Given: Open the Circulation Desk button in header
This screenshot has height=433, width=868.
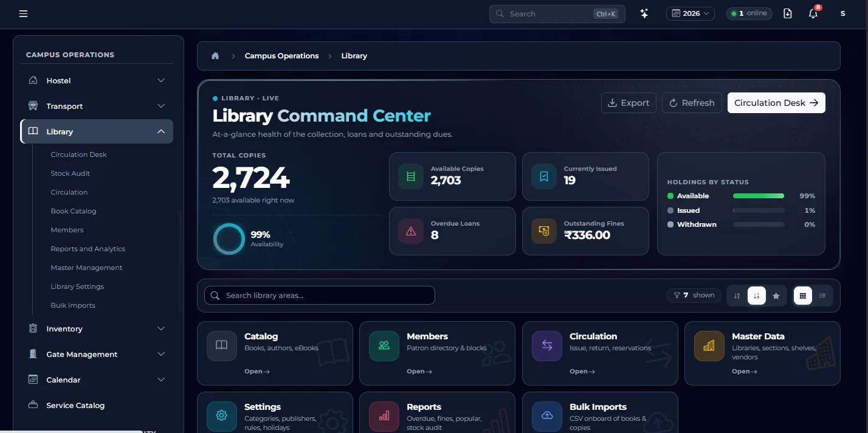Looking at the screenshot, I should pyautogui.click(x=776, y=103).
